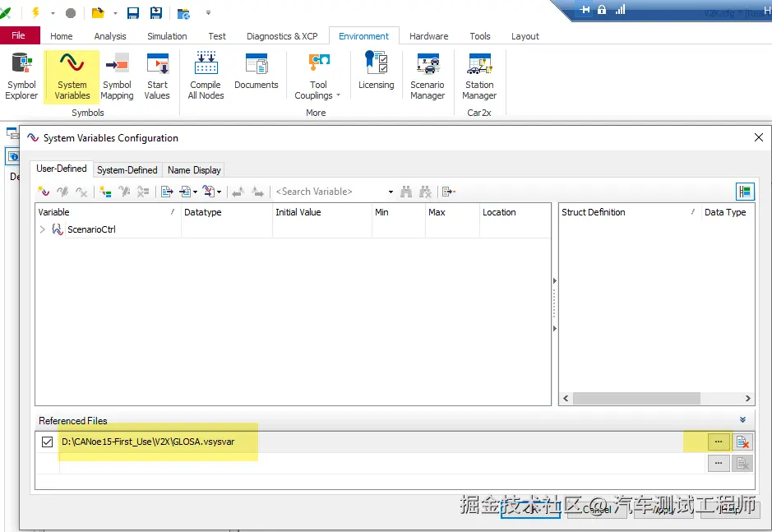Viewport: 772px width, 532px height.
Task: Open the File menu
Action: tap(18, 36)
